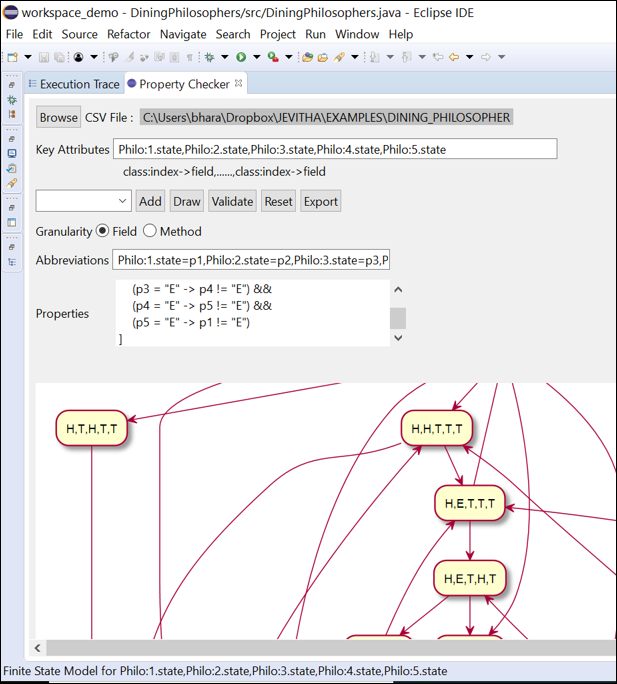
Task: Click the Forward navigation arrow icon
Action: click(486, 57)
